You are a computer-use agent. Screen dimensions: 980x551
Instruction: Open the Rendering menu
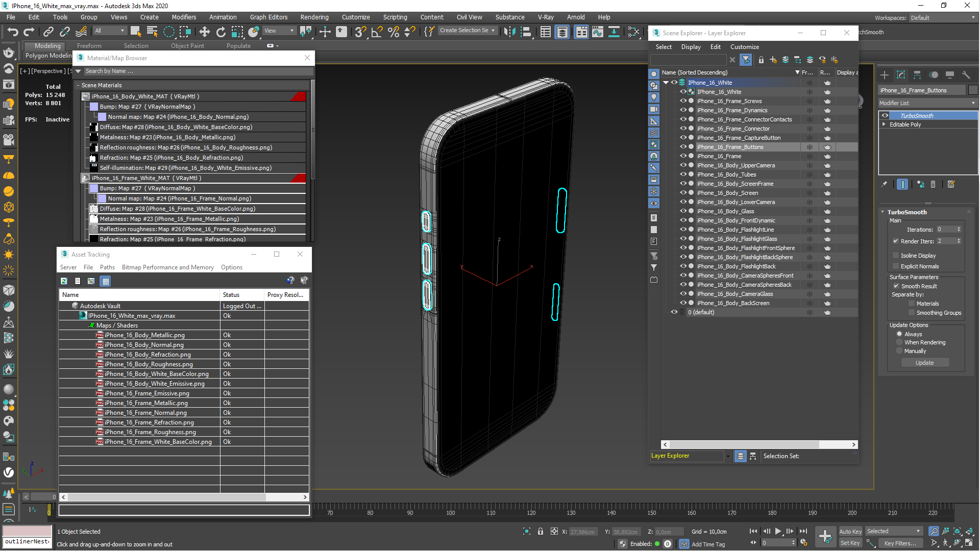point(314,17)
